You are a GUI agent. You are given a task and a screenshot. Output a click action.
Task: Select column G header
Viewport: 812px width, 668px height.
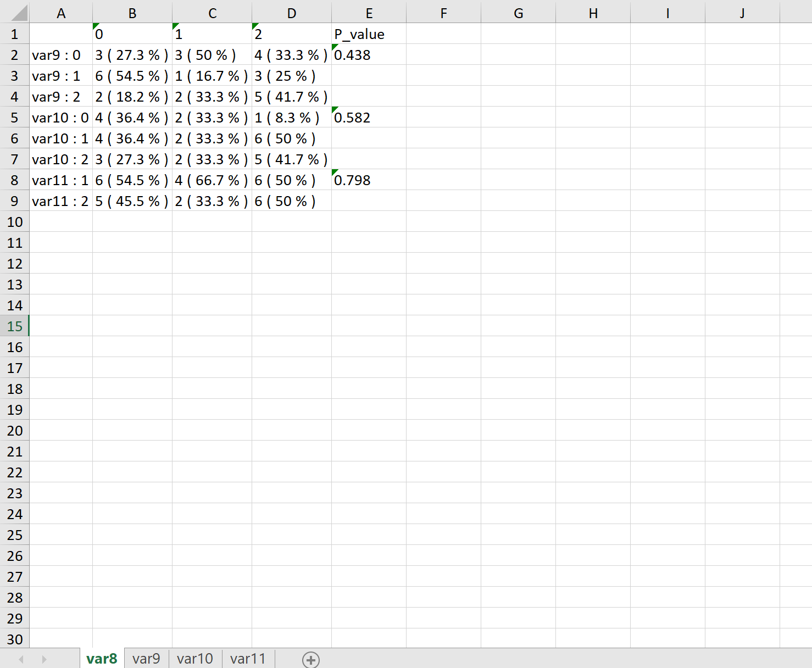click(x=519, y=12)
